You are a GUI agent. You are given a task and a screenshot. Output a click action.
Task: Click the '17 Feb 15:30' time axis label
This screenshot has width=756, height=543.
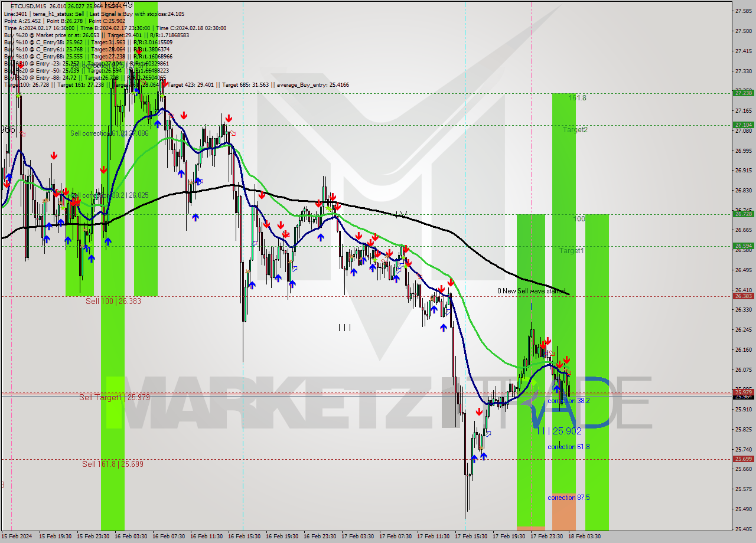(471, 537)
